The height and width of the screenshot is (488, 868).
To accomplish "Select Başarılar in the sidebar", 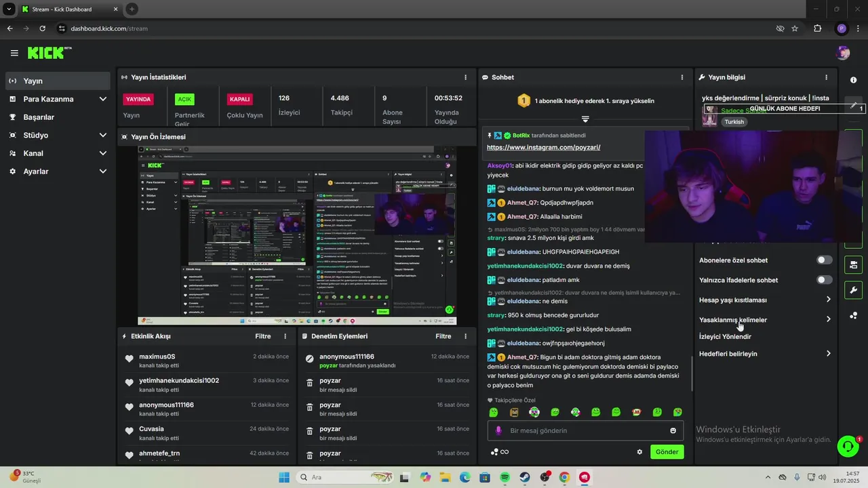I will click(x=57, y=117).
